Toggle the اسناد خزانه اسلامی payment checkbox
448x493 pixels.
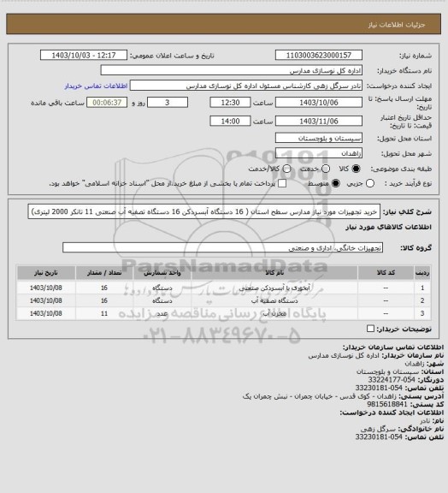click(282, 183)
